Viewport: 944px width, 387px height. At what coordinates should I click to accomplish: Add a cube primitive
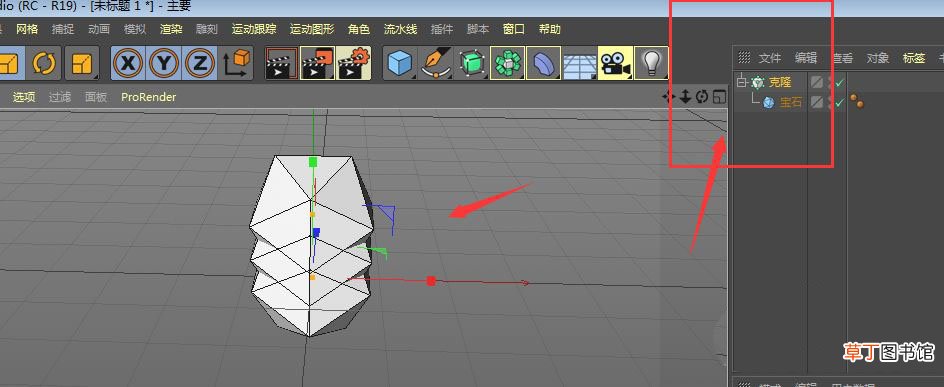[x=400, y=63]
